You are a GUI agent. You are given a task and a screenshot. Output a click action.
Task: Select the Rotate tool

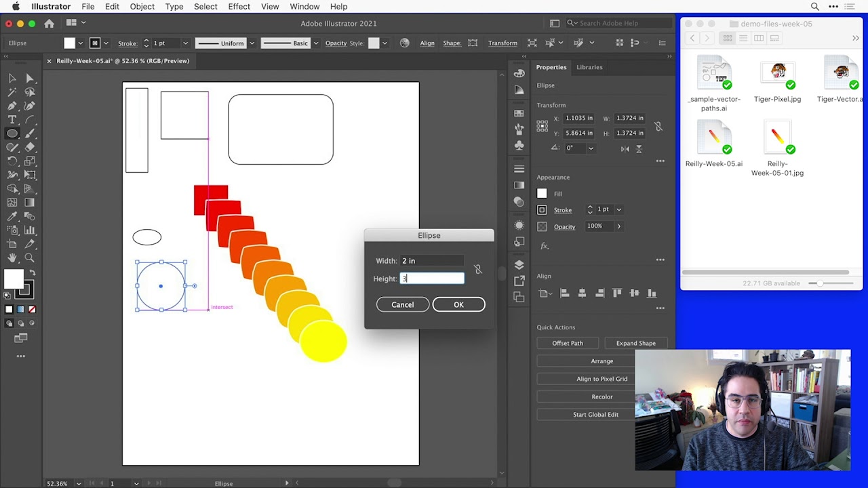pyautogui.click(x=12, y=161)
